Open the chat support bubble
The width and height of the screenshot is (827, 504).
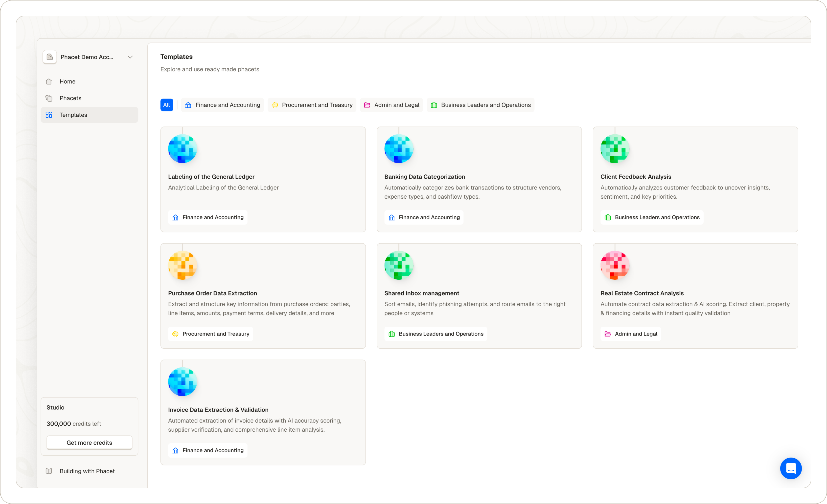(790, 468)
